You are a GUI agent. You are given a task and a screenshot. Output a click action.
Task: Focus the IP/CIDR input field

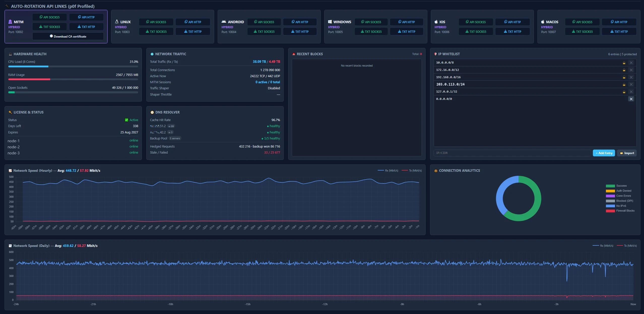tap(512, 153)
